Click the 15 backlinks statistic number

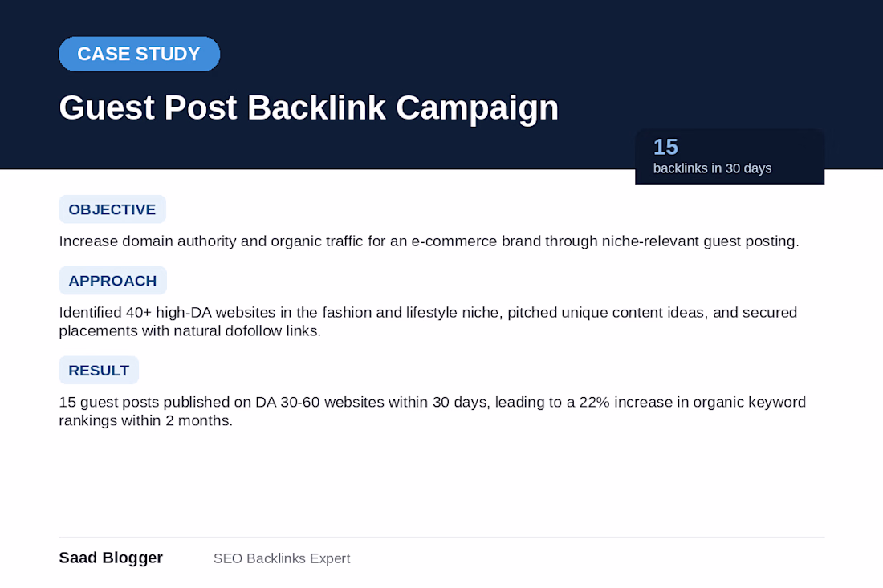tap(665, 147)
